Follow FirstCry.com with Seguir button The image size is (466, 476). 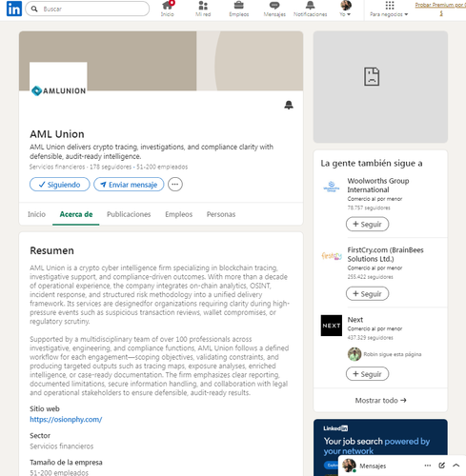[x=367, y=294]
